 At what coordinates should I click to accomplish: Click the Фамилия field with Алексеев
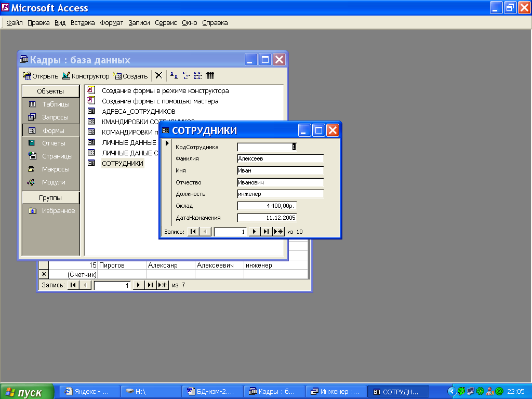click(x=281, y=158)
